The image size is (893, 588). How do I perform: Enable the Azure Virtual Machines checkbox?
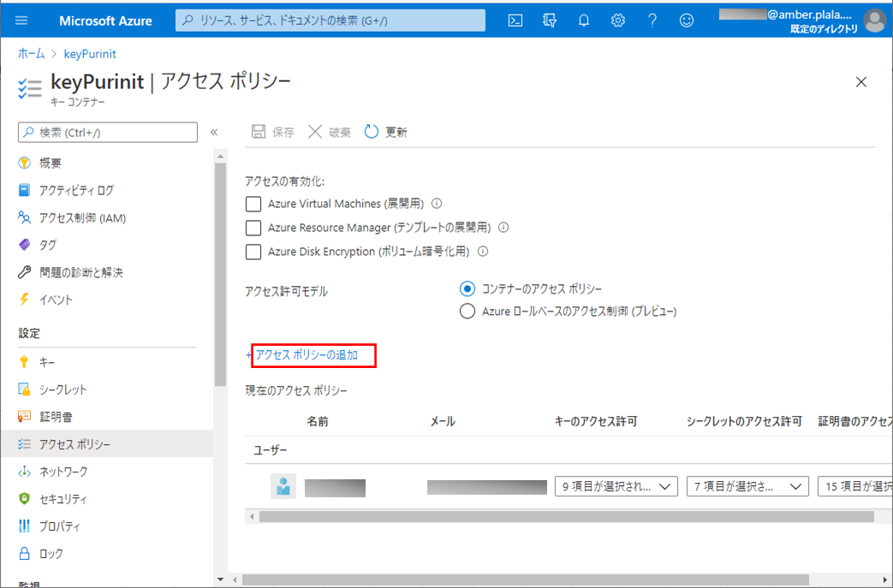pyautogui.click(x=253, y=204)
